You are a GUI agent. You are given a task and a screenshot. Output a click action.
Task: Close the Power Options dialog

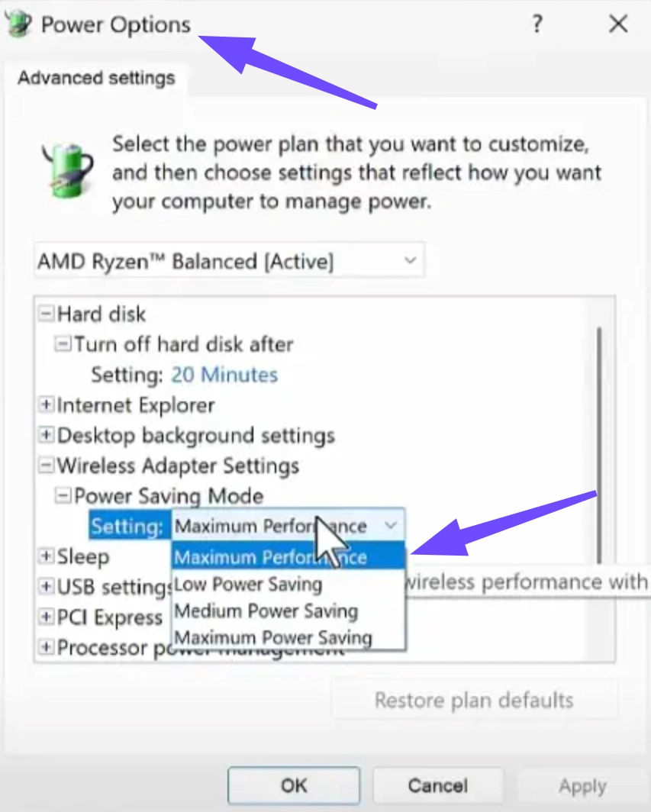617,24
